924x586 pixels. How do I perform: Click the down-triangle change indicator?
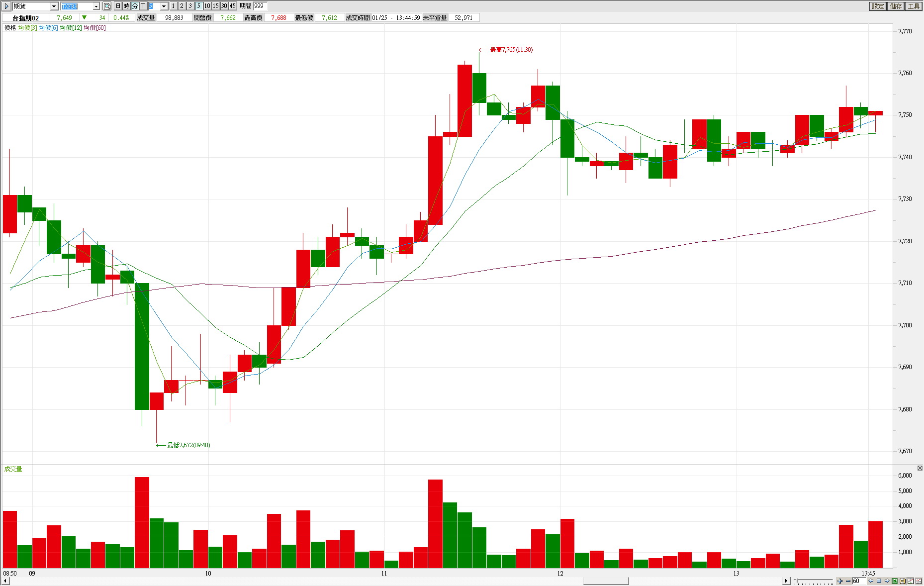(x=84, y=17)
